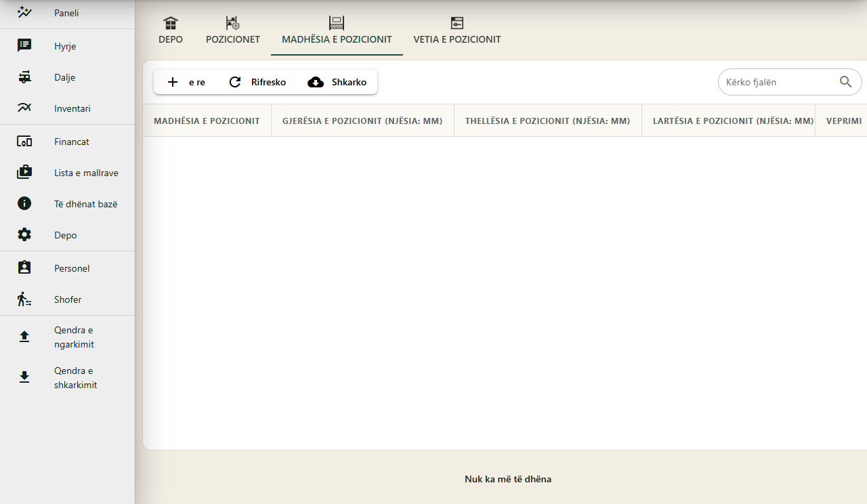
Task: Open Të dhënat bazë in sidebar
Action: (67, 204)
